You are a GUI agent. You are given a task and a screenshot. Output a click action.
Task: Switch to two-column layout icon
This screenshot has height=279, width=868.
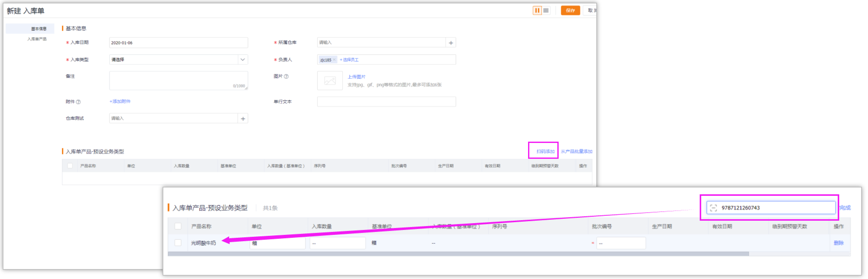(x=537, y=10)
